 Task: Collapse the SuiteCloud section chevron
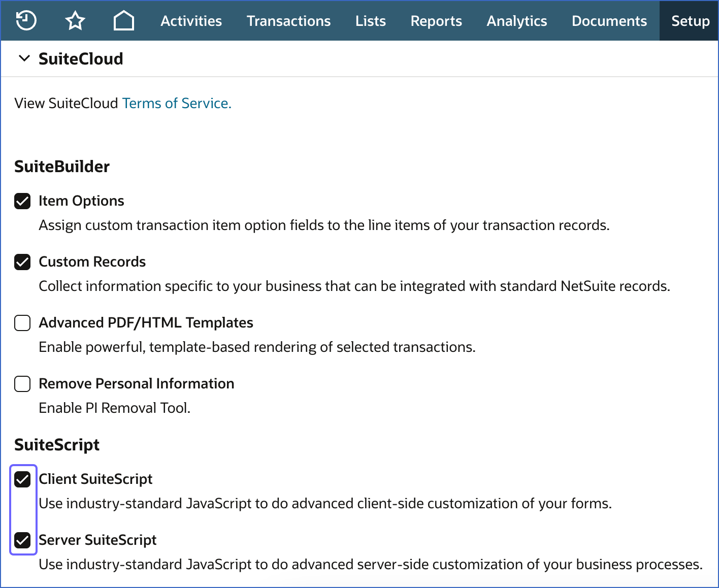[x=23, y=58]
